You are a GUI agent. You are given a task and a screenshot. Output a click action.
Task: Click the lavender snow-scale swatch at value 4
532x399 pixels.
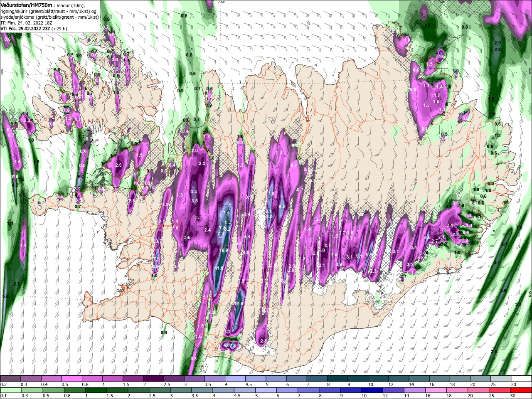coord(235,379)
